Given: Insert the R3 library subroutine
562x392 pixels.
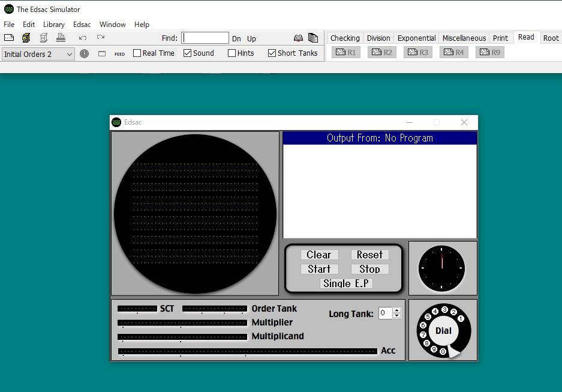Looking at the screenshot, I should (x=418, y=52).
